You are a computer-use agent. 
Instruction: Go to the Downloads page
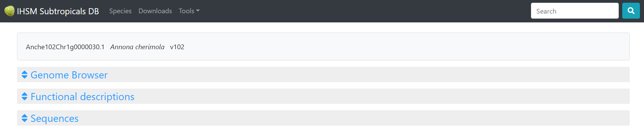tap(155, 11)
